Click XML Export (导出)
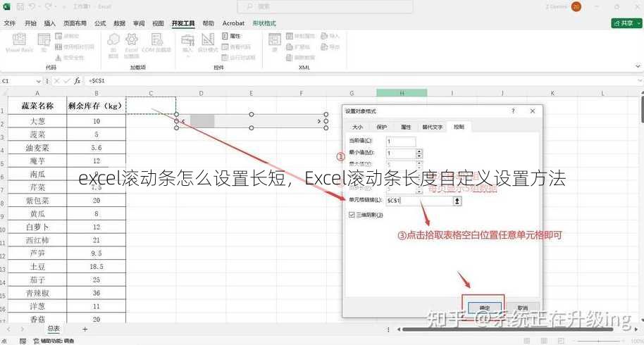 [x=330, y=46]
